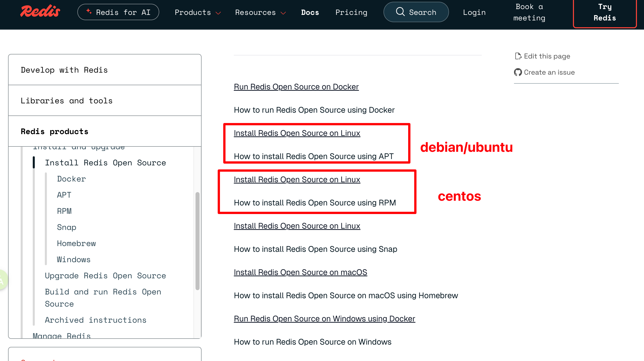Click the Try Redis button

(604, 12)
